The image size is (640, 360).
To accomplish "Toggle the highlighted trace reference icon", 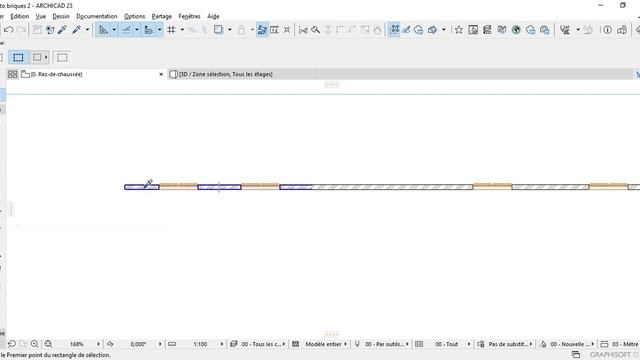I will pyautogui.click(x=262, y=30).
